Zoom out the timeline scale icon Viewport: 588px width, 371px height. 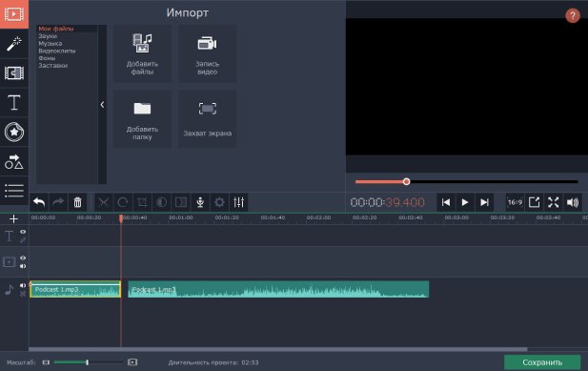[x=46, y=362]
